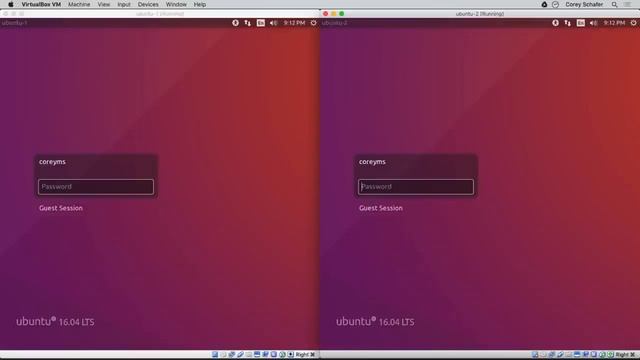Image resolution: width=640 pixels, height=360 pixels.
Task: Click hard disk indicator in ubuntu-1 status bar
Action: (x=215, y=355)
